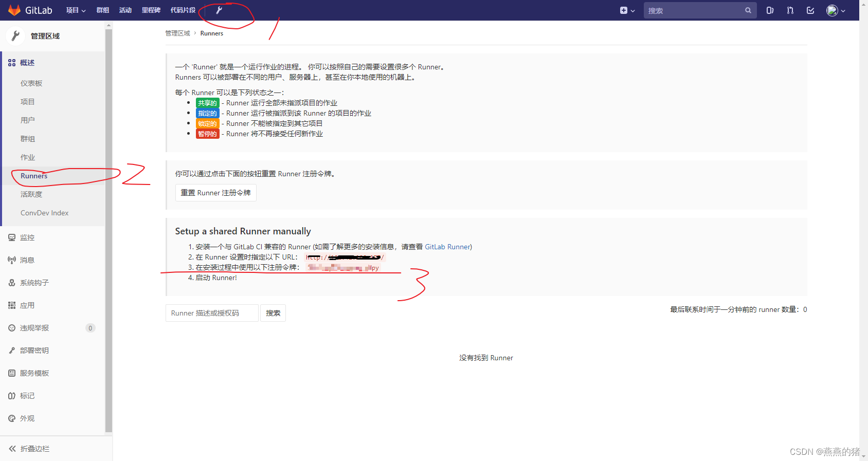
Task: Click the search magnifier icon
Action: click(748, 10)
